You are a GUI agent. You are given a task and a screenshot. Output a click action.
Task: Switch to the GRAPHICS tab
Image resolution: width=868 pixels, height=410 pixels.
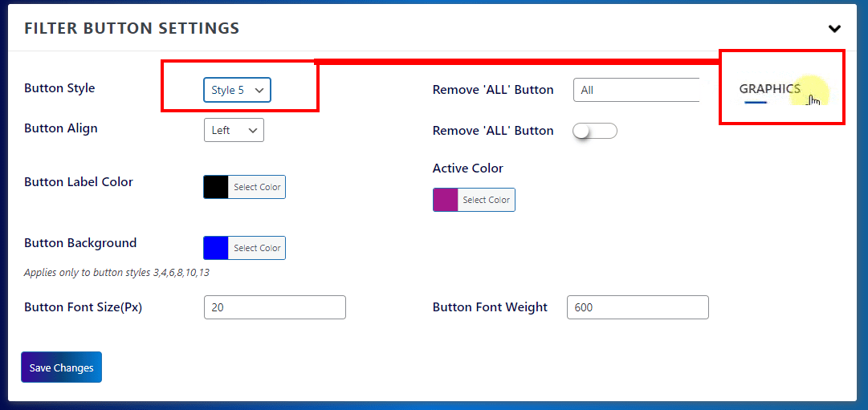coord(769,89)
